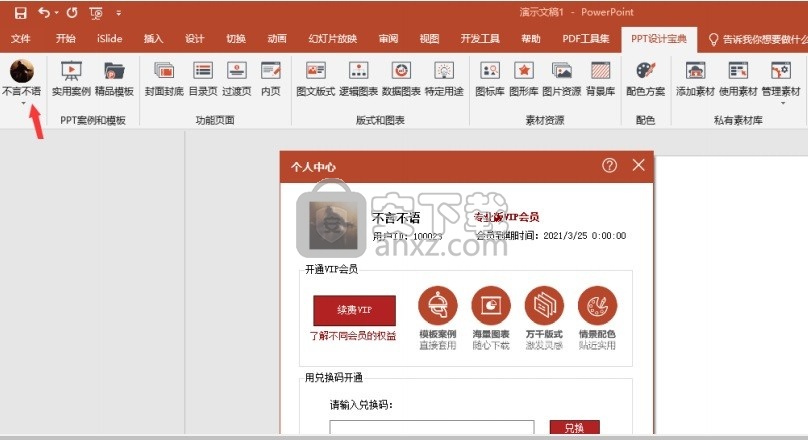Select the PPT设计宝典 tab
The height and width of the screenshot is (440, 808).
click(659, 39)
